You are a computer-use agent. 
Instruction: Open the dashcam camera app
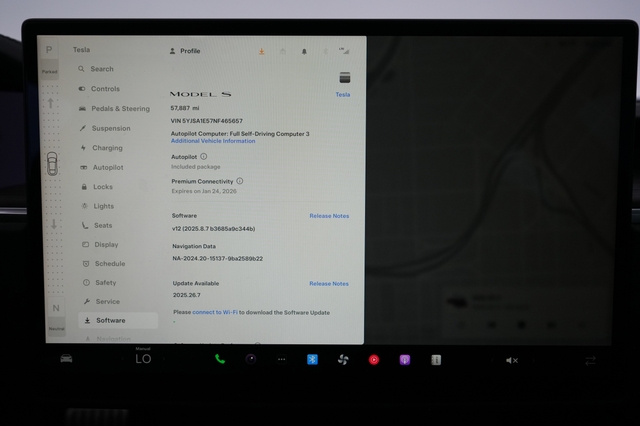point(251,359)
